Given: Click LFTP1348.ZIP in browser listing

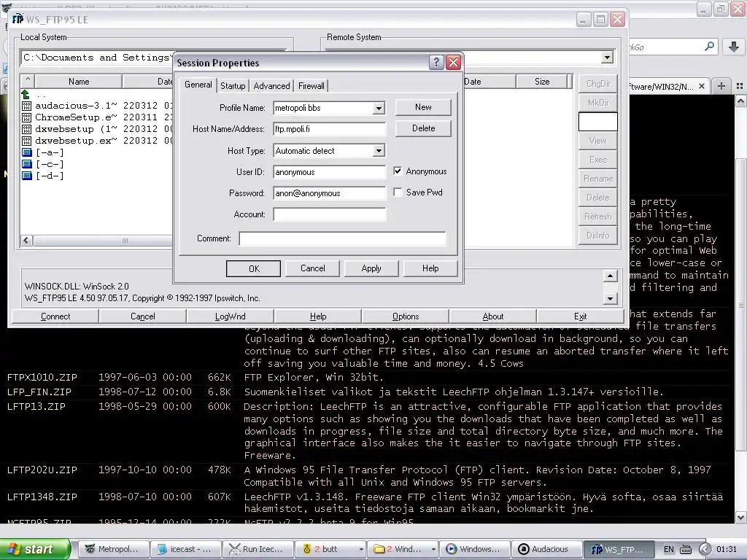Looking at the screenshot, I should tap(42, 497).
